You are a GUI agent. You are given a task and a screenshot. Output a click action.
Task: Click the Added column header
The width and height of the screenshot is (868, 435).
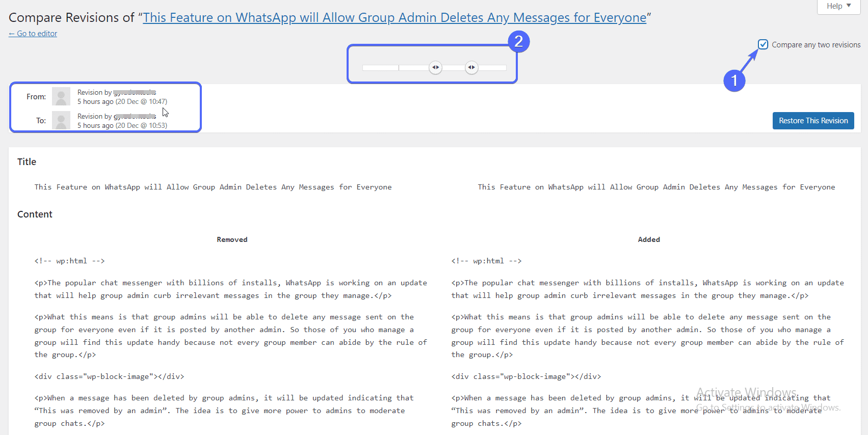[x=649, y=239]
